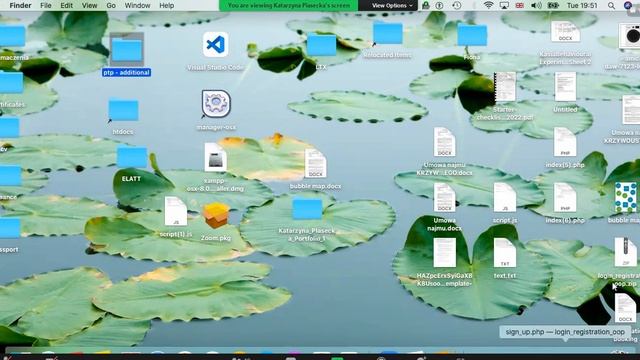The width and height of the screenshot is (640, 360).
Task: Open the AirPlay display menu
Action: [504, 5]
